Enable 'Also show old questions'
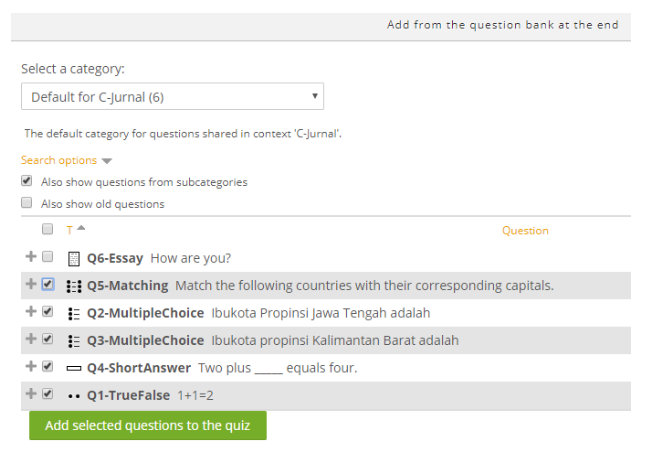Image resolution: width=652 pixels, height=452 pixels. coord(27,203)
